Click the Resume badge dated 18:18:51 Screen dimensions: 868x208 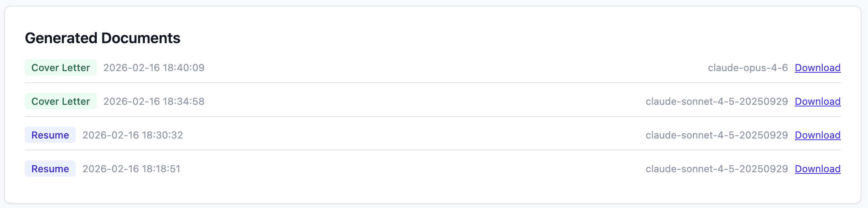[50, 169]
